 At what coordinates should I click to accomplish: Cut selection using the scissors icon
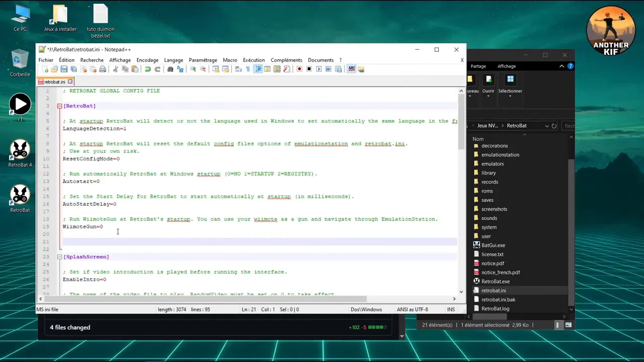click(x=115, y=69)
